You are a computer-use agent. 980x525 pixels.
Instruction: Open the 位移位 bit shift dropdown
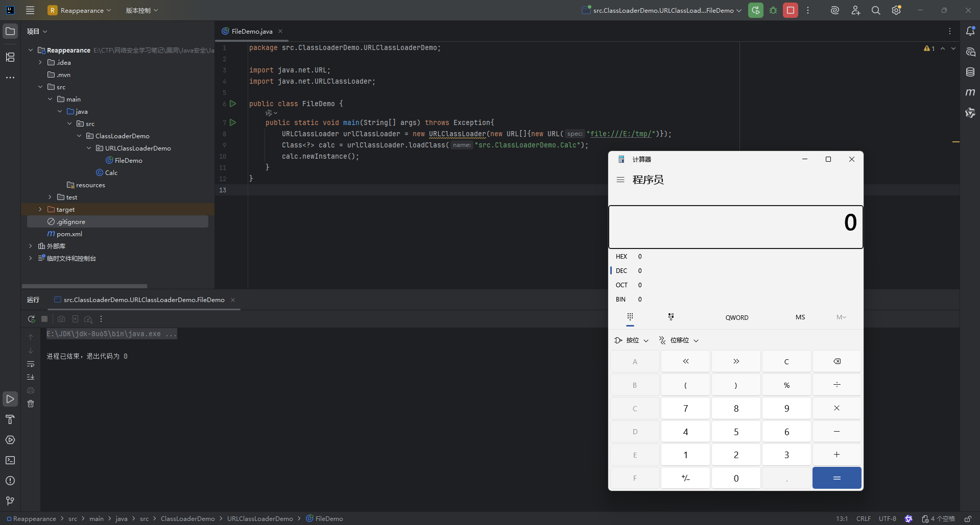pos(679,340)
